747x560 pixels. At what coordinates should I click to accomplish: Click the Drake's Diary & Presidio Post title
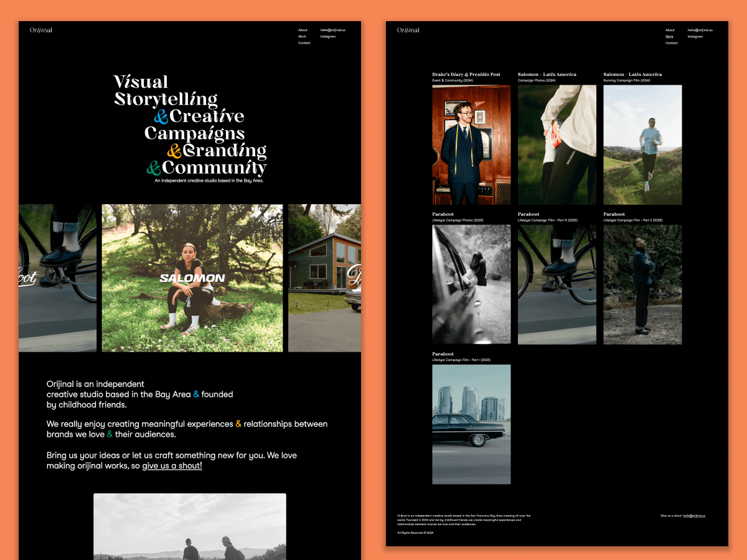(x=466, y=75)
